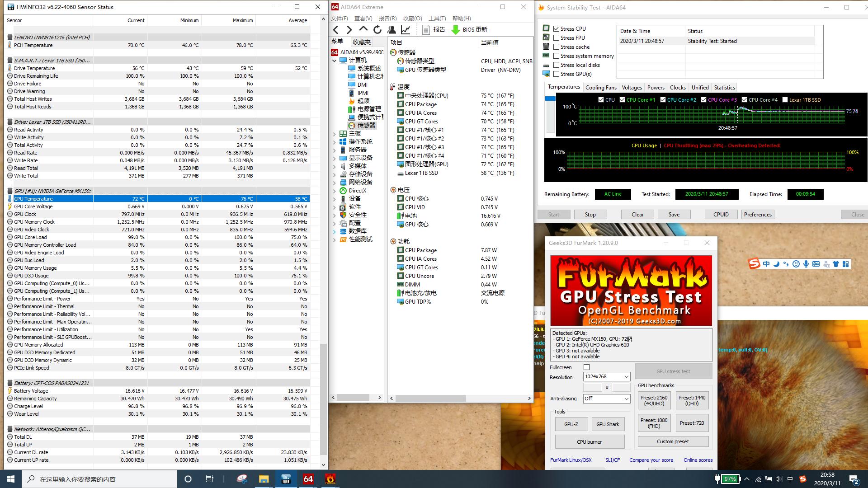Click the HWiNFO vertical scrollbar thumb

323,399
